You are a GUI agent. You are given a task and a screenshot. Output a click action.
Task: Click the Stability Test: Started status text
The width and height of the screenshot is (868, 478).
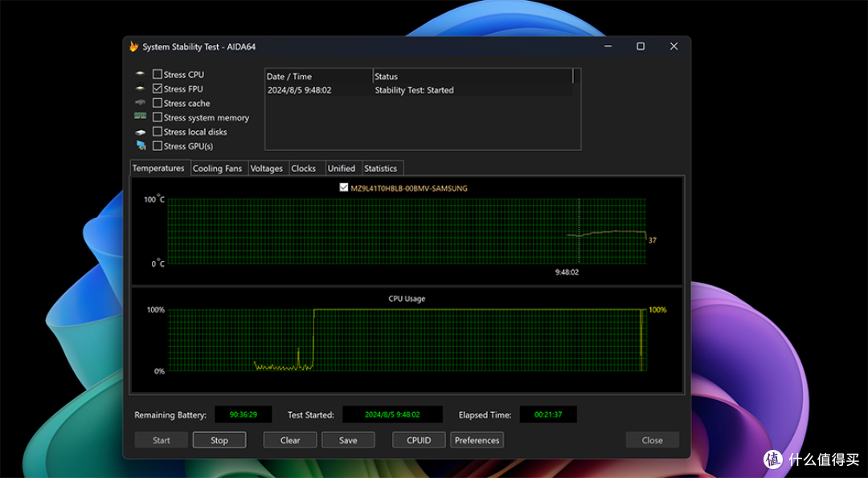(414, 90)
